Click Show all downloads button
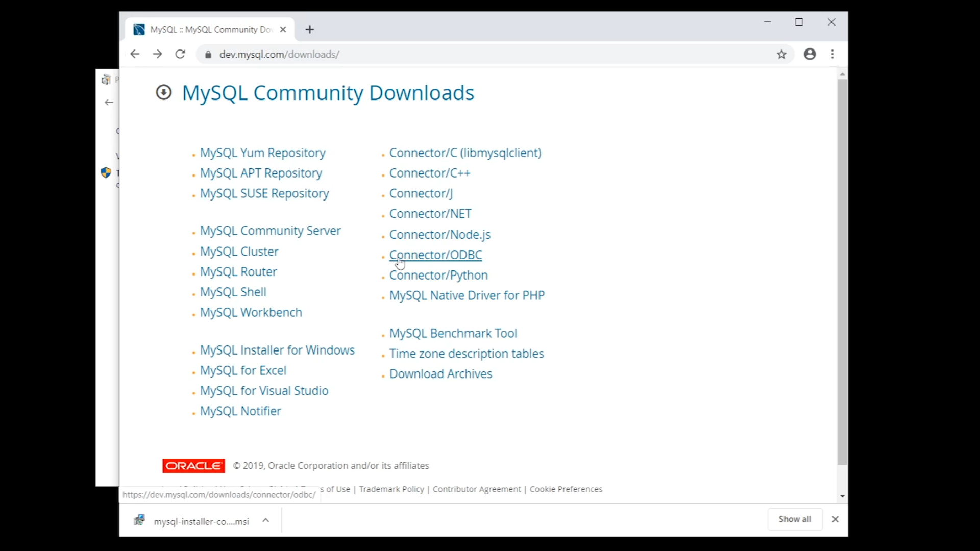This screenshot has width=980, height=551. (794, 519)
